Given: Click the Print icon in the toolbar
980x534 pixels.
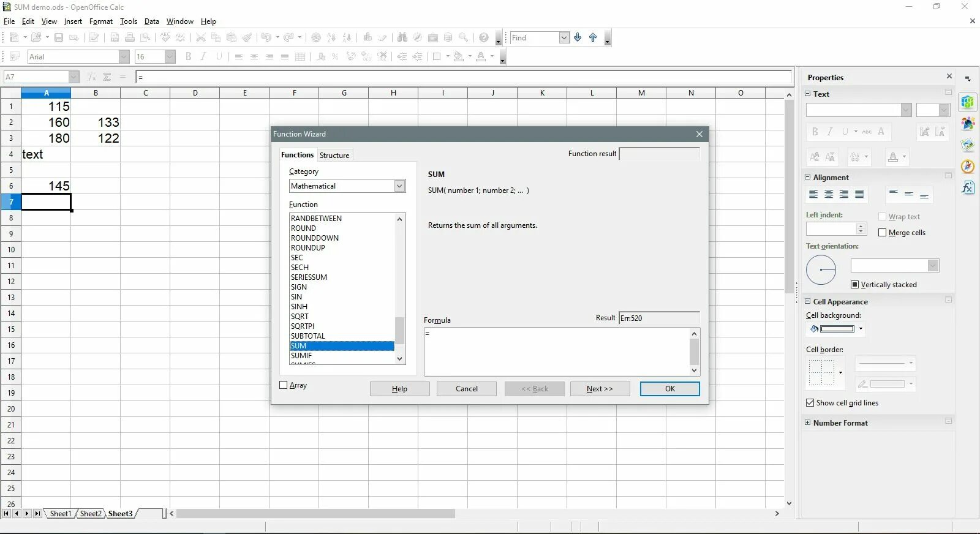Looking at the screenshot, I should click(x=130, y=38).
